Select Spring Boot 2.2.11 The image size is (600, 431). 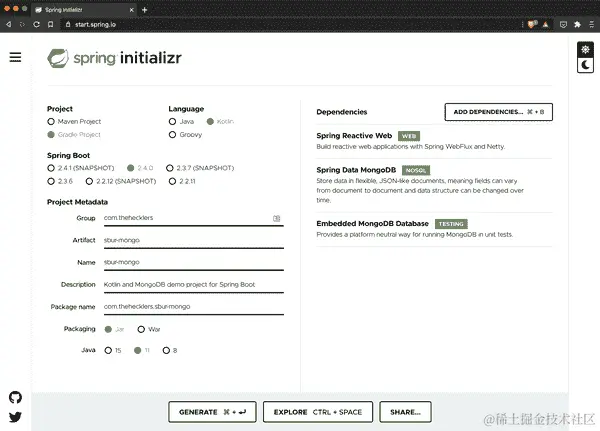[172, 181]
